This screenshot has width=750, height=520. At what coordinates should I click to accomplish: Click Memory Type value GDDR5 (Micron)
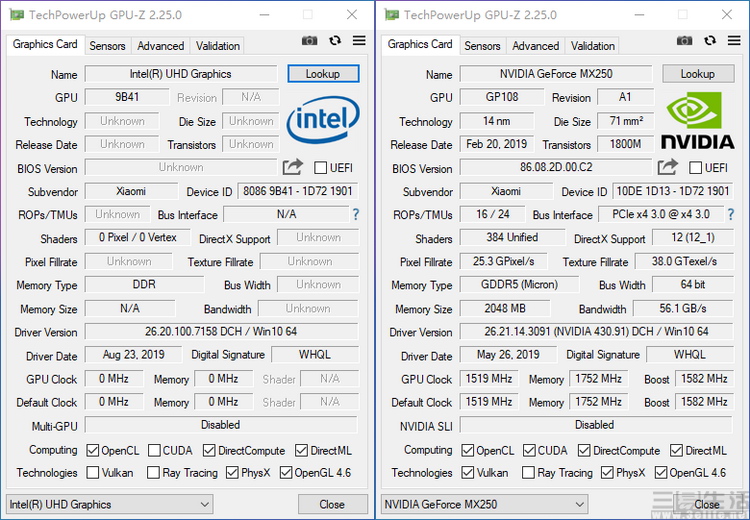(x=519, y=285)
